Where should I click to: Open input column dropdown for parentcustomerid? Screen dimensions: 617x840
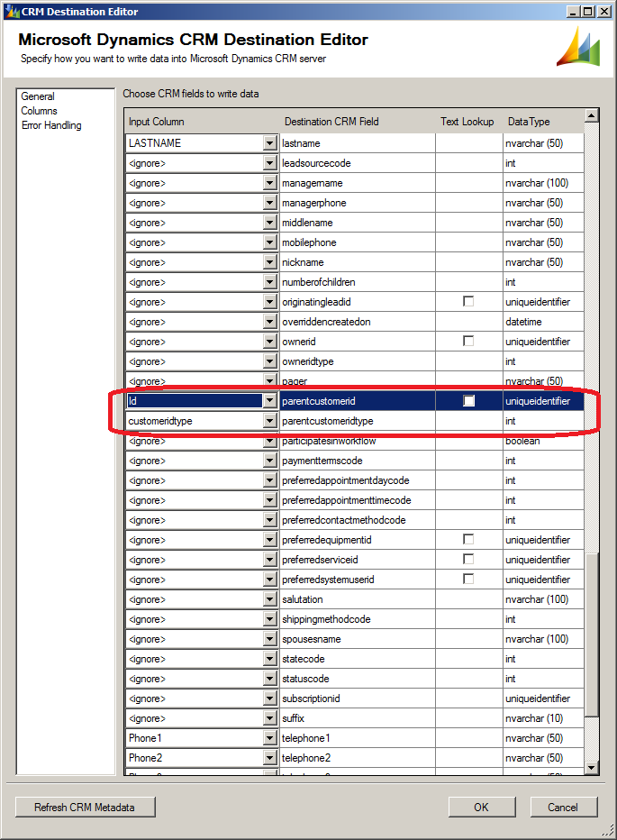(x=270, y=401)
